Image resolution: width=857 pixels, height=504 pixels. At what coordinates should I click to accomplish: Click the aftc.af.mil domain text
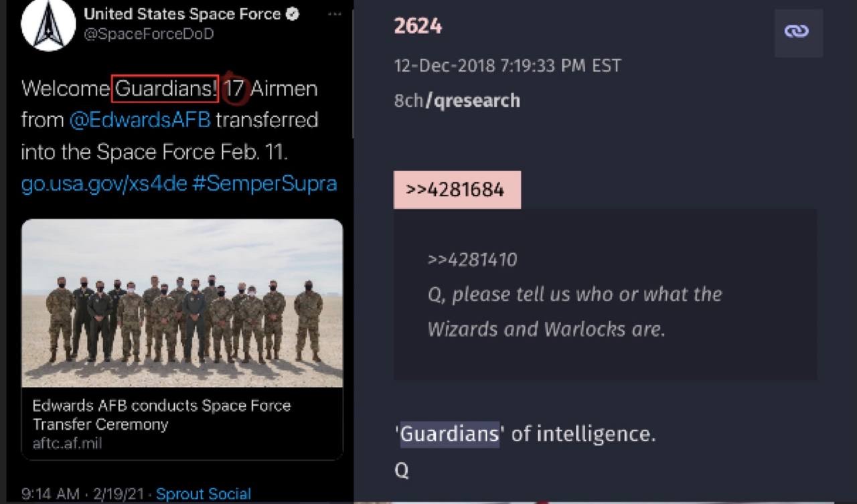click(x=67, y=443)
